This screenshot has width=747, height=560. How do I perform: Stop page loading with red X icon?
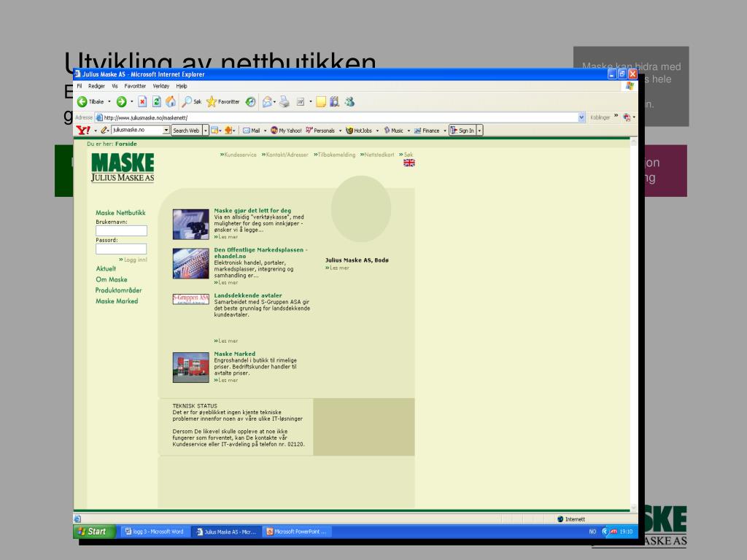pyautogui.click(x=142, y=102)
